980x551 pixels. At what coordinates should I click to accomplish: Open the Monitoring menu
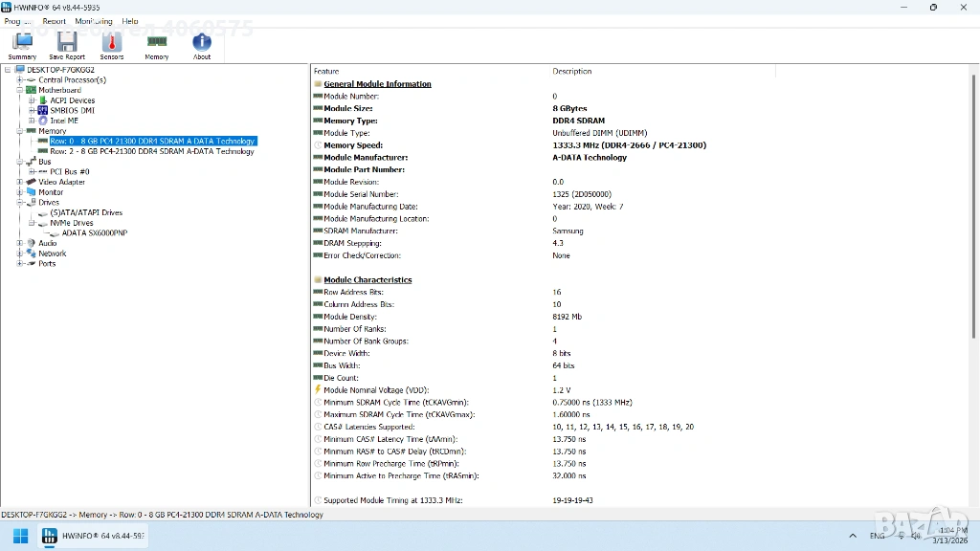click(93, 21)
